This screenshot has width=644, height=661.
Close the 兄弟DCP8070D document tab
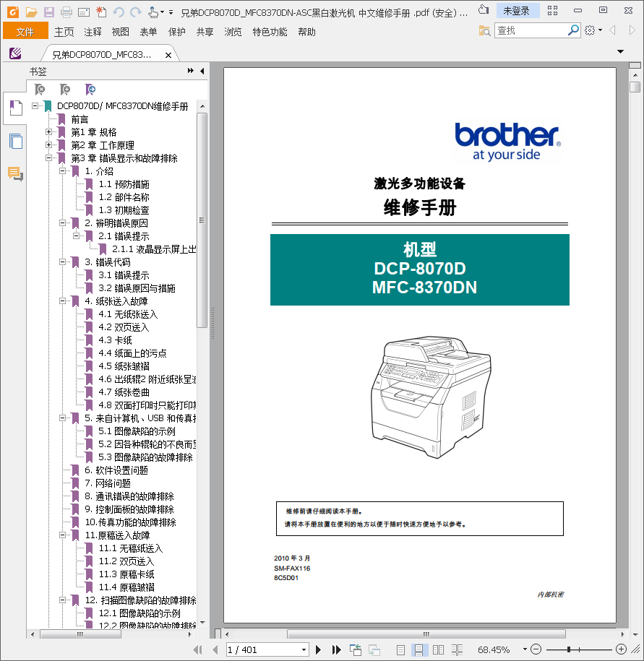tap(168, 55)
